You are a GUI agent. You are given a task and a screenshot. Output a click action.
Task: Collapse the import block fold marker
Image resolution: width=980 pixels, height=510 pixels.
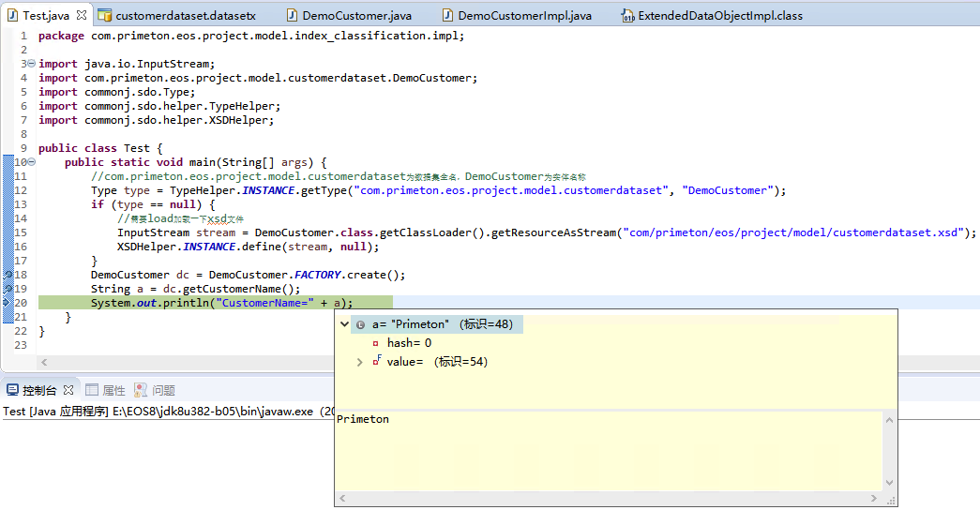pos(32,64)
